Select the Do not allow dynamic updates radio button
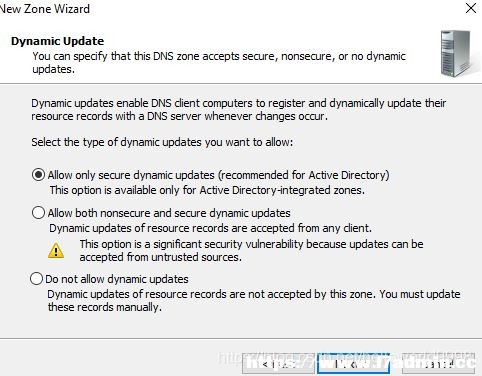Image resolution: width=482 pixels, height=376 pixels. pos(36,279)
